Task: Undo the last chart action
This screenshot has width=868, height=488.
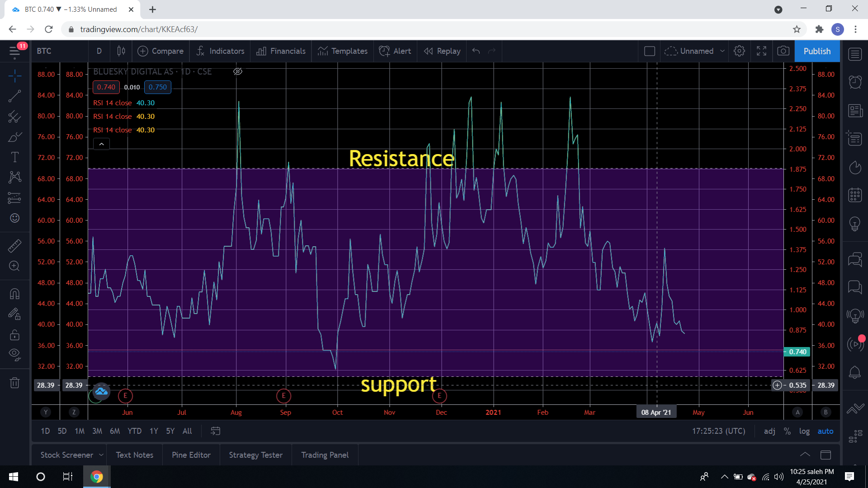Action: point(476,51)
